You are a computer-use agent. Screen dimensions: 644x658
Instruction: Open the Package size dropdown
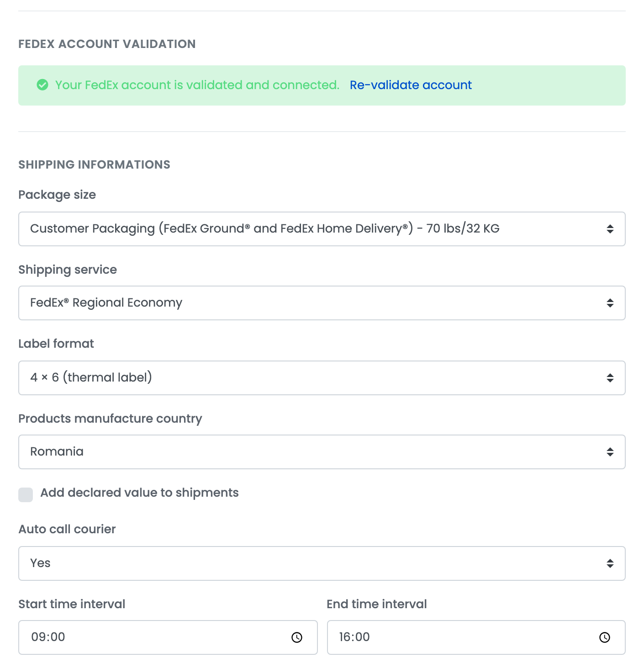click(x=322, y=229)
